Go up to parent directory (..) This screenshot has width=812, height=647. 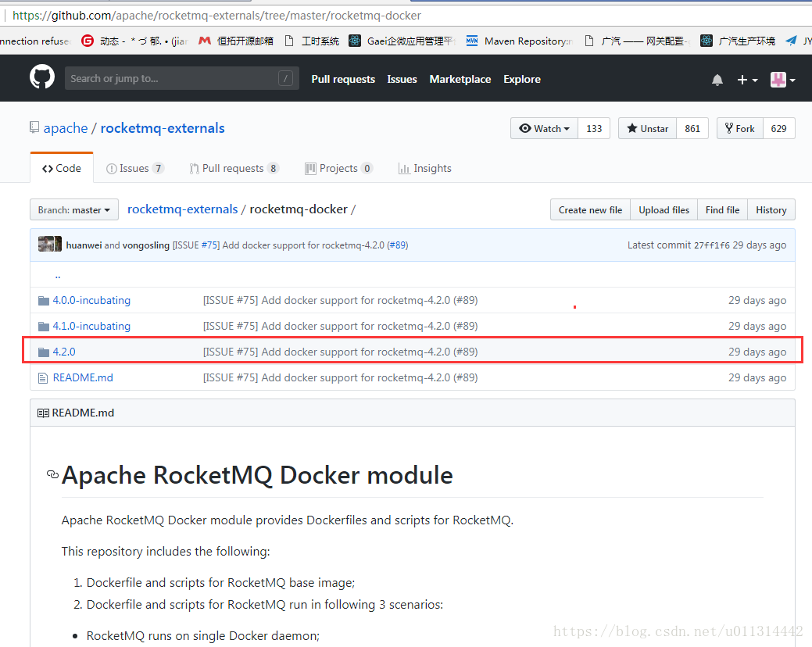click(58, 275)
